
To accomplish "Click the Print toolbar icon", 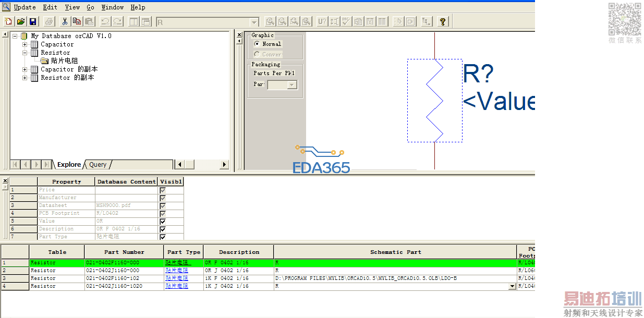I will 49,21.
